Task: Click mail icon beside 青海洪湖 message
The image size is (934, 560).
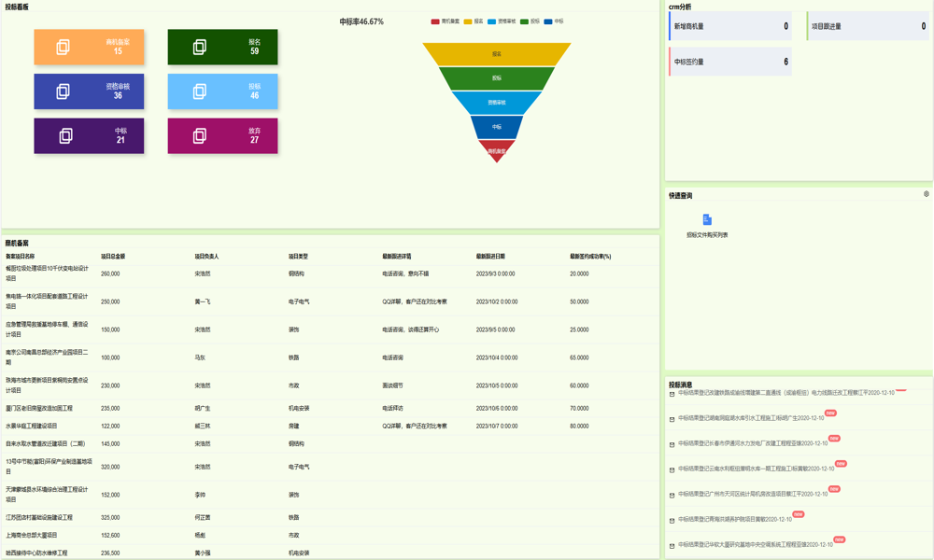Action: click(672, 520)
